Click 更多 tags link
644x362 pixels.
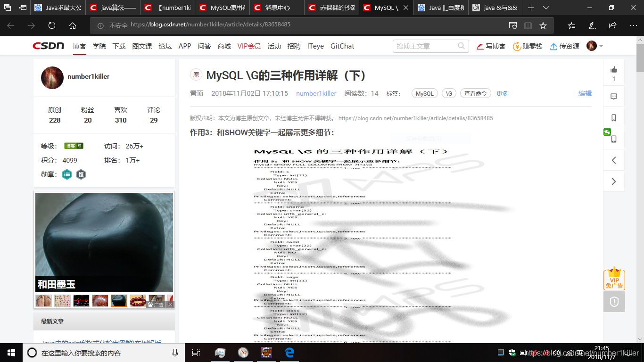click(x=502, y=93)
